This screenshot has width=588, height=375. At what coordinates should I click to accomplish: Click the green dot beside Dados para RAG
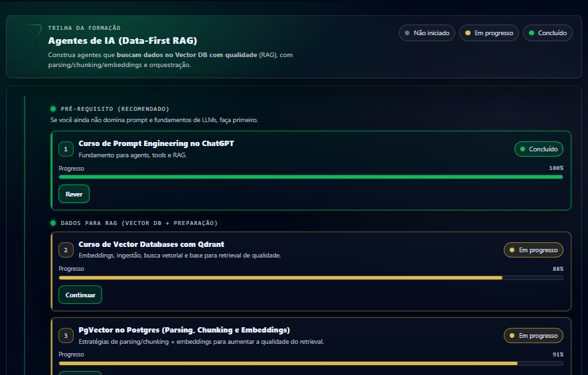53,223
